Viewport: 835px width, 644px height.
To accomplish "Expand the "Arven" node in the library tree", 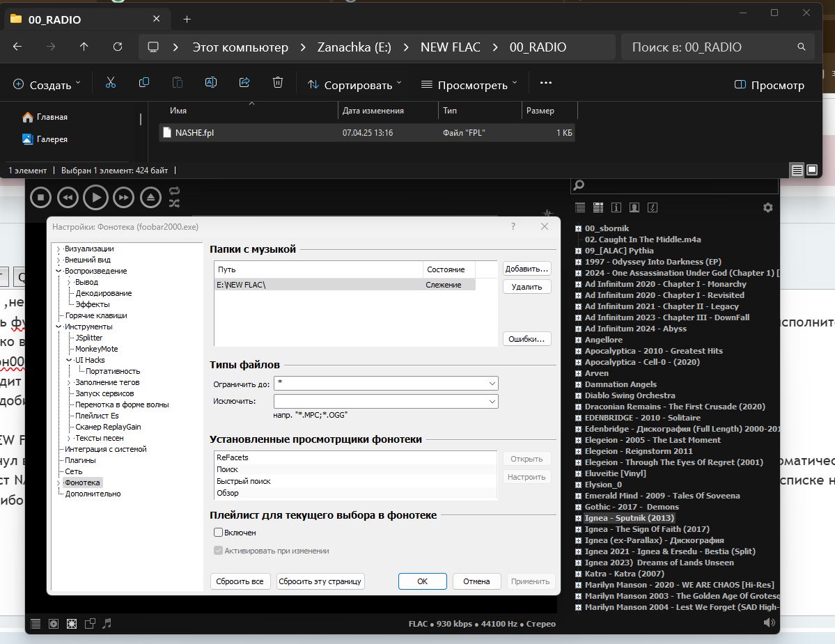I will point(578,373).
